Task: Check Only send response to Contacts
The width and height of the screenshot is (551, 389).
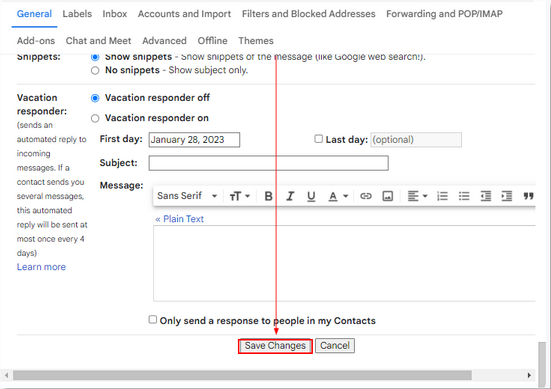Action: 153,319
